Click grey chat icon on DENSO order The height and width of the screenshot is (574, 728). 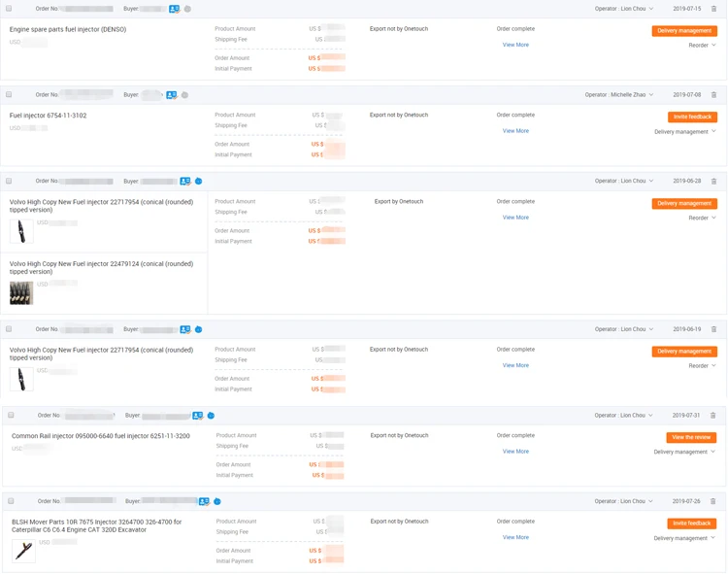coord(187,9)
